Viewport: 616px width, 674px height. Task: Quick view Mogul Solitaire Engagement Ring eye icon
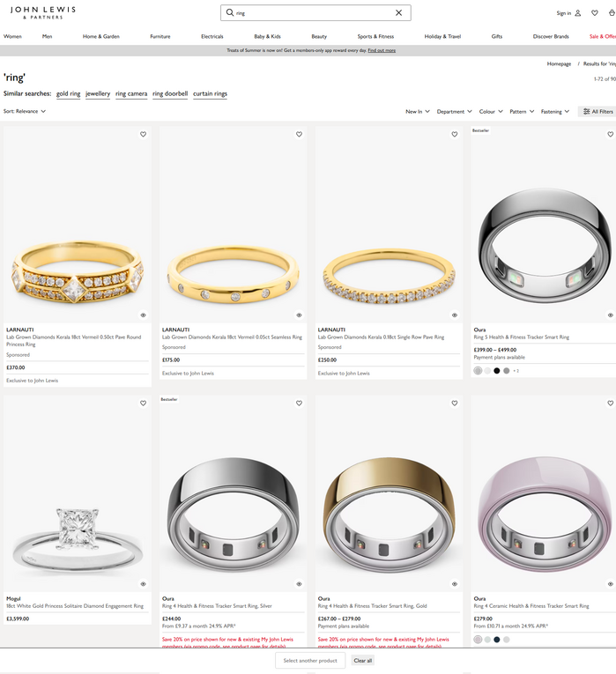(x=143, y=584)
